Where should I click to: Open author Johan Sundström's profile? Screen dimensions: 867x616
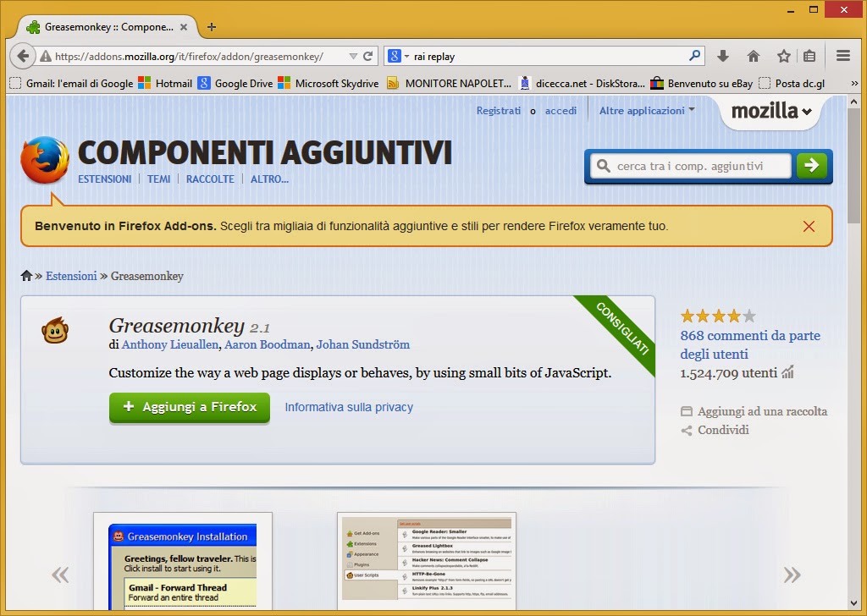[x=362, y=344]
